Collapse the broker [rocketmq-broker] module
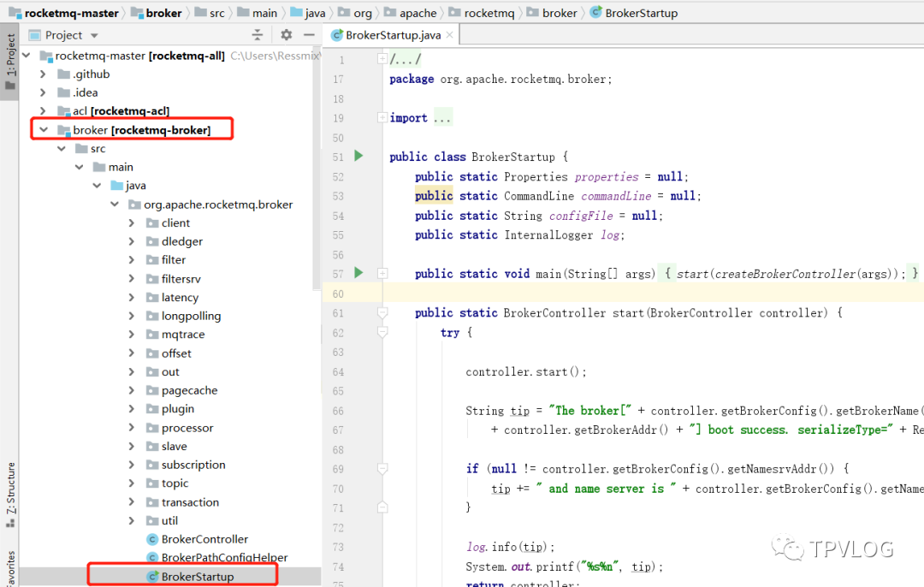This screenshot has height=587, width=924. (x=43, y=130)
